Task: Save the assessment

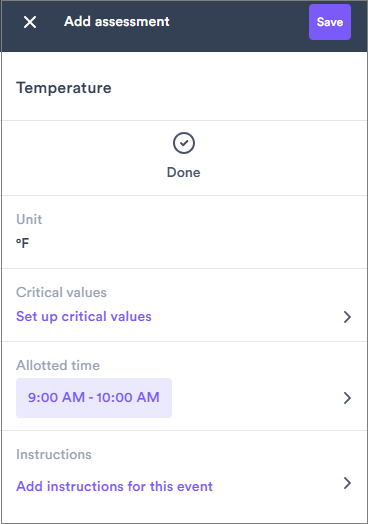Action: pos(330,22)
